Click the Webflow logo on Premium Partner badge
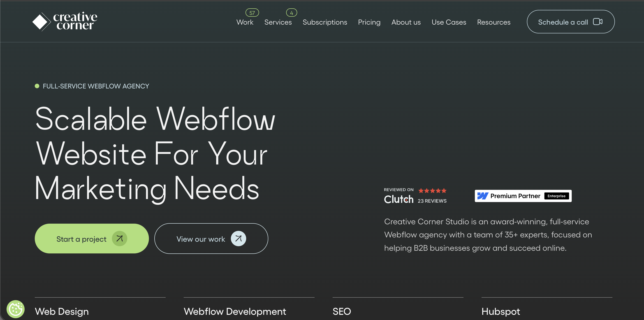Image resolution: width=644 pixels, height=320 pixels. [483, 196]
